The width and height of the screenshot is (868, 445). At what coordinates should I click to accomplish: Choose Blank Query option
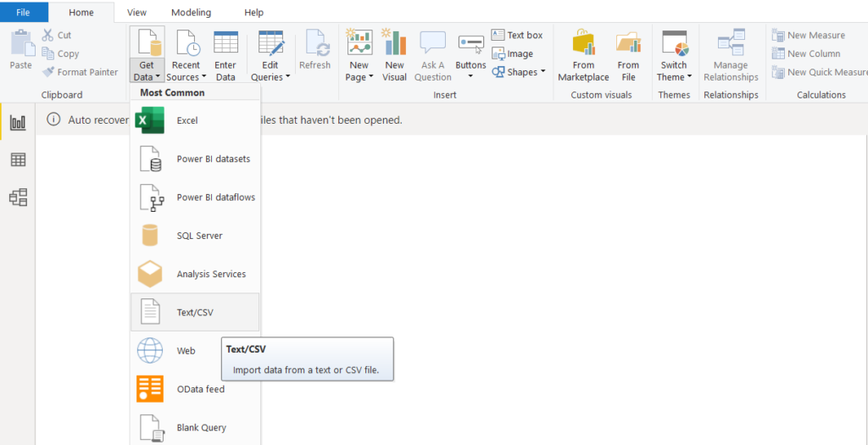pyautogui.click(x=195, y=427)
